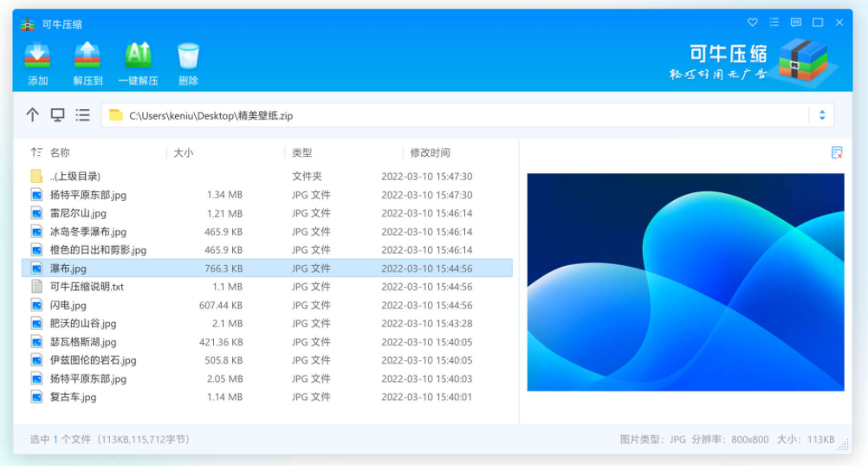This screenshot has width=868, height=466.
Task: Select the file 复古车.jpg
Action: 267,397
